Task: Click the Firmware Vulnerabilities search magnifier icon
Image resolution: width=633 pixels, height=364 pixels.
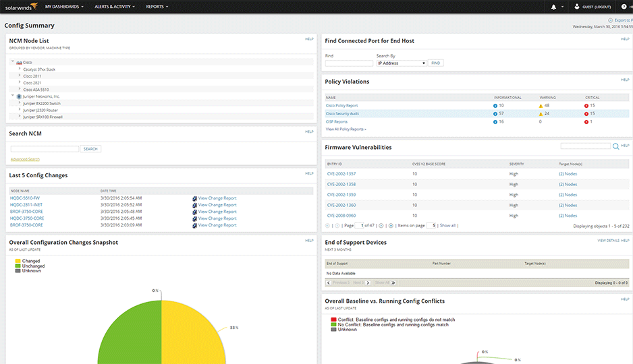Action: tap(615, 146)
